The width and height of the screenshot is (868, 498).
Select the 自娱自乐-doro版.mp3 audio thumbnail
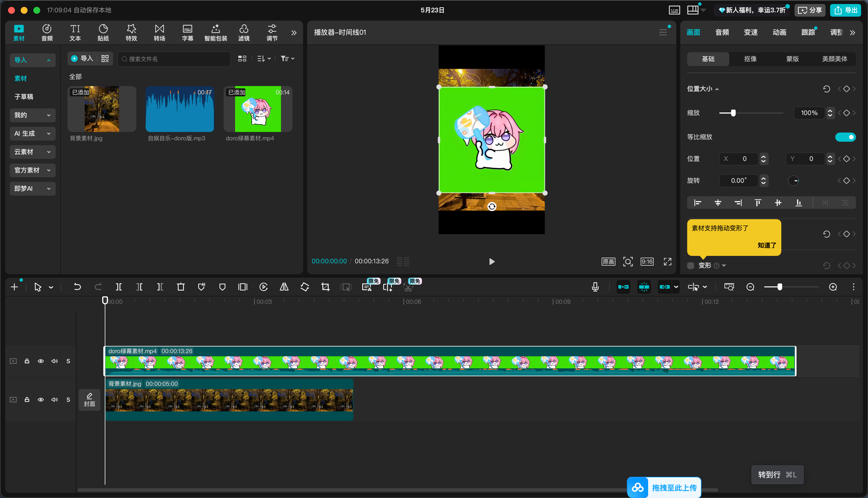point(180,109)
